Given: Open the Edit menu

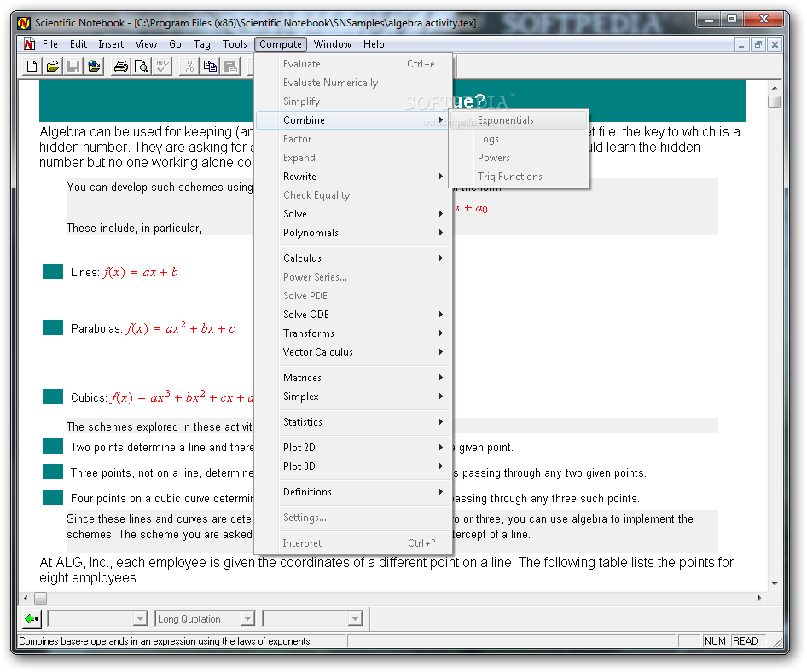Looking at the screenshot, I should tap(78, 44).
